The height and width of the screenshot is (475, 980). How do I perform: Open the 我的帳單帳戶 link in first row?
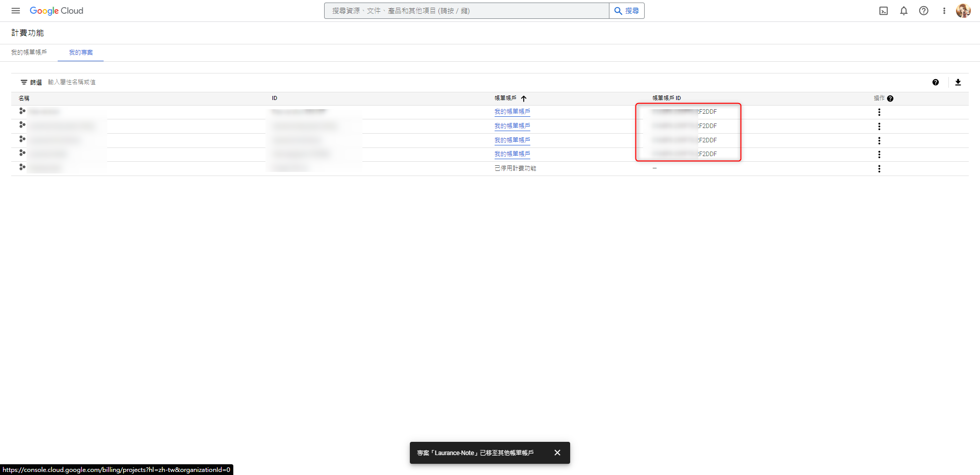point(512,112)
